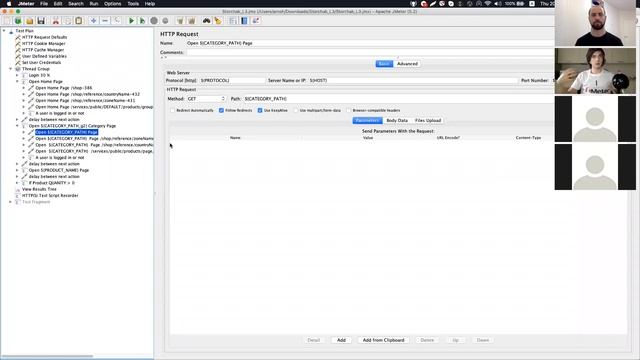This screenshot has height=360, width=640.
Task: Click Start no pauses icon
Action: tap(142, 20)
